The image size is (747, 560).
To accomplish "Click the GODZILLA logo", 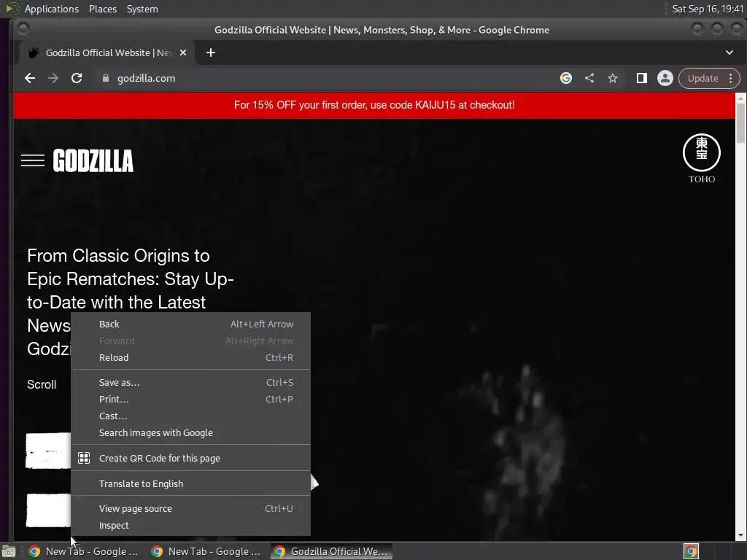I will [x=93, y=160].
